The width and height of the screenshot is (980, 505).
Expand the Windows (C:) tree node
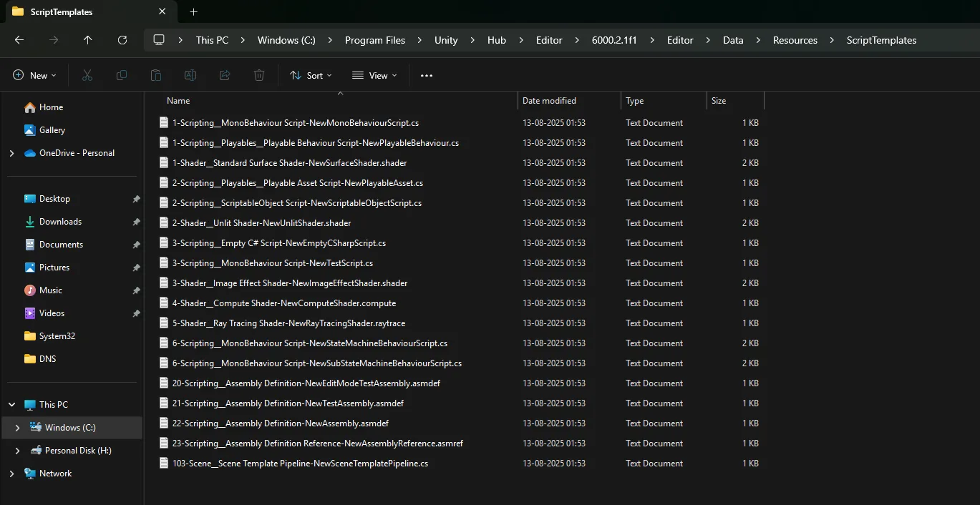click(x=17, y=428)
